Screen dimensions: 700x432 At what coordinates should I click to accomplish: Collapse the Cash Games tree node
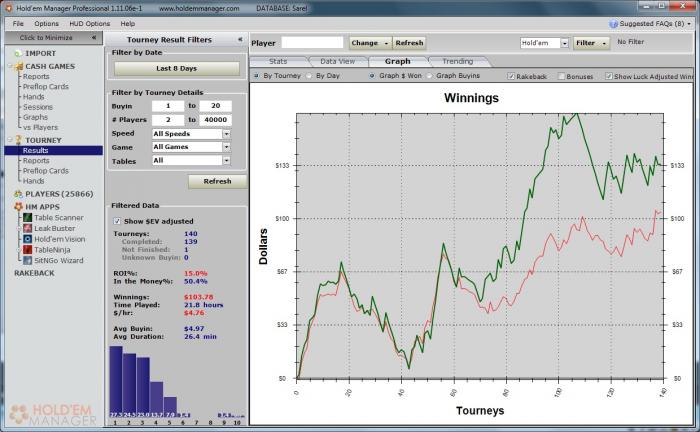(x=10, y=66)
